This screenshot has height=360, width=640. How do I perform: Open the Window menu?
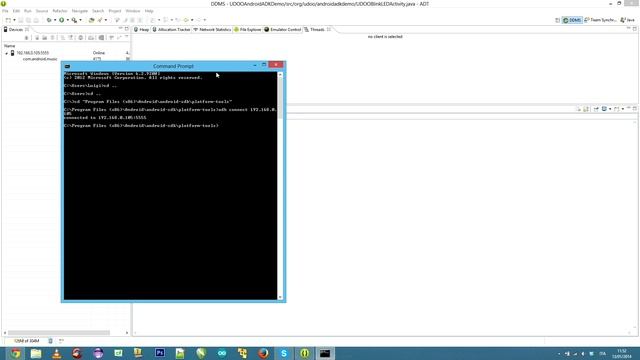[133, 11]
